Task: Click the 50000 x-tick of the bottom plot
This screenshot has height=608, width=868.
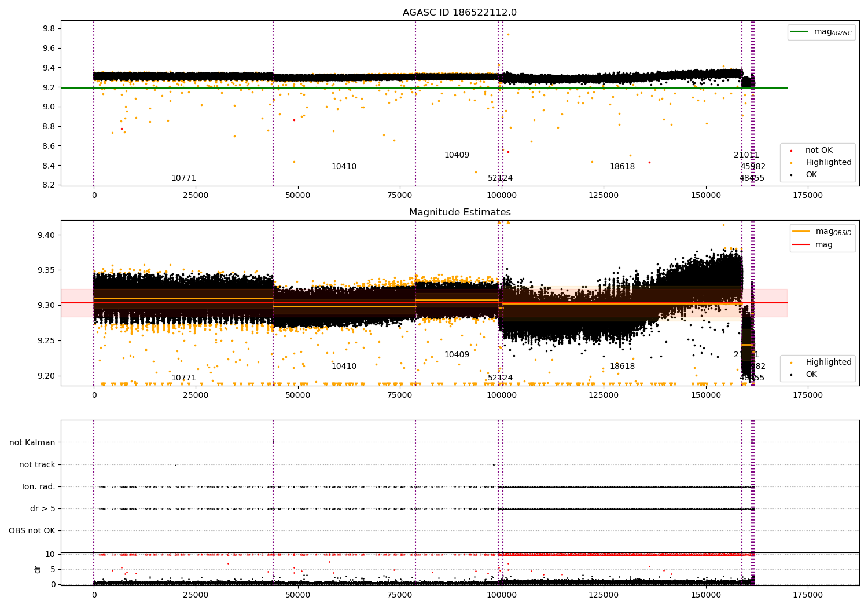Action: tap(298, 595)
